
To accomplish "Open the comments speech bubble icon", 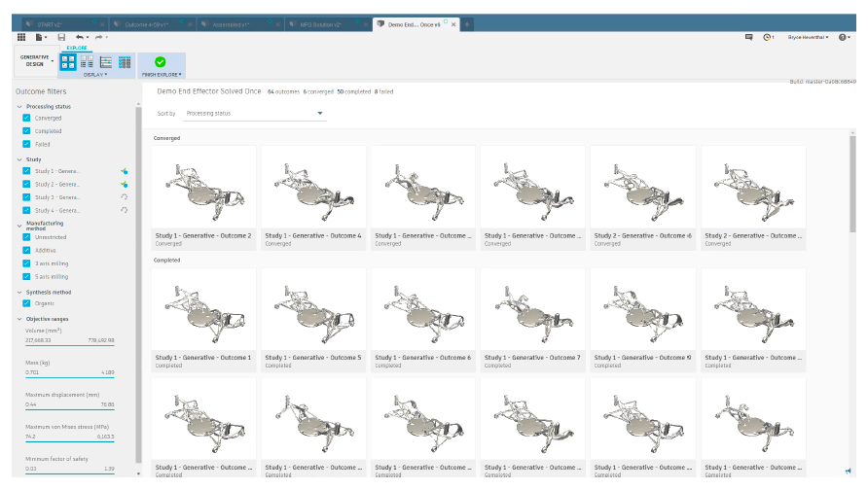I will tap(748, 37).
